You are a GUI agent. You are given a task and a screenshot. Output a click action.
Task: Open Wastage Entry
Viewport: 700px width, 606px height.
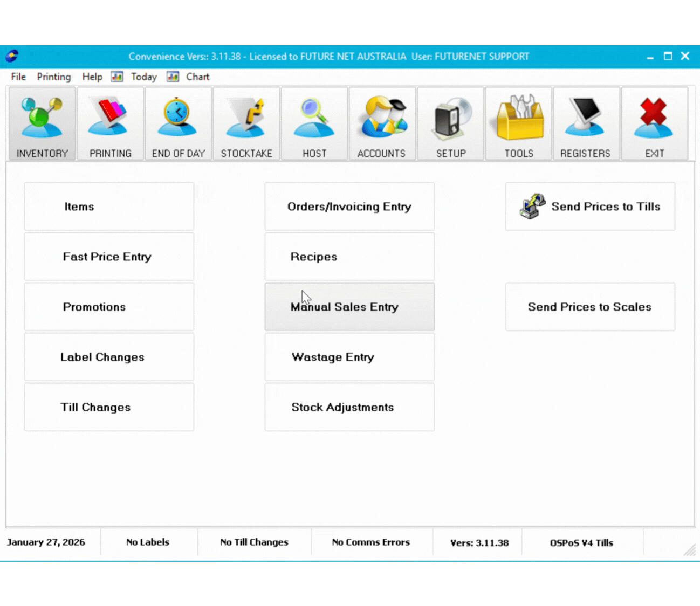click(x=349, y=357)
